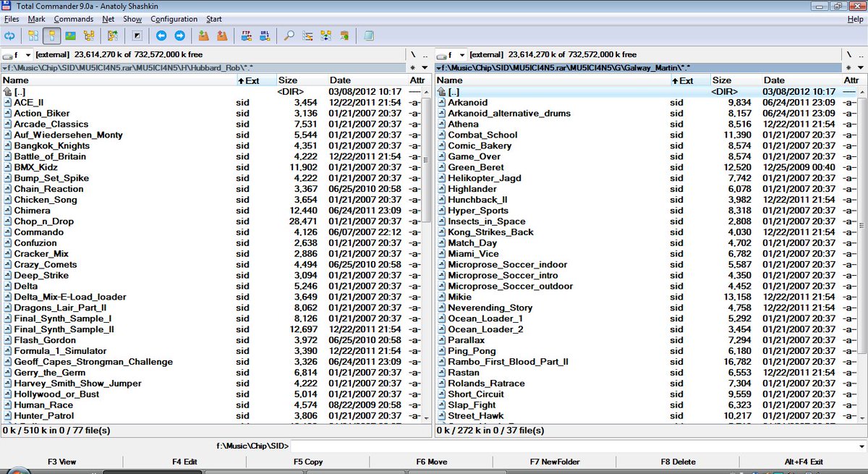This screenshot has height=474, width=868.
Task: Sort left panel by Ext column
Action: point(256,80)
